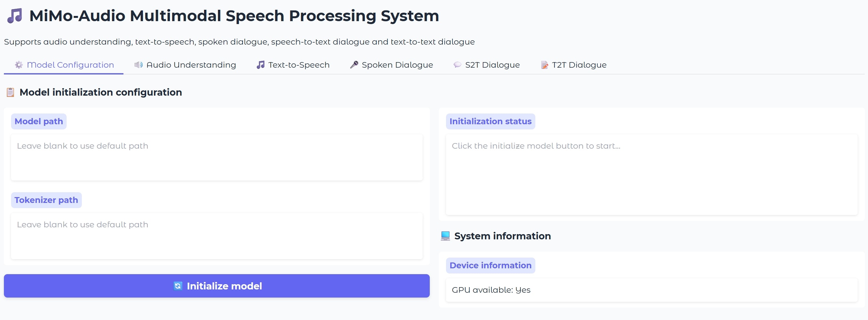Viewport: 868px width, 320px height.
Task: Click the speech bubble icon for S2T Dialogue
Action: tap(457, 65)
